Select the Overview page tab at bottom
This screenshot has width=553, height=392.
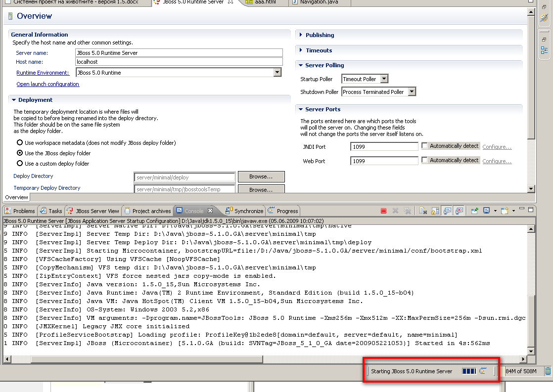[17, 197]
